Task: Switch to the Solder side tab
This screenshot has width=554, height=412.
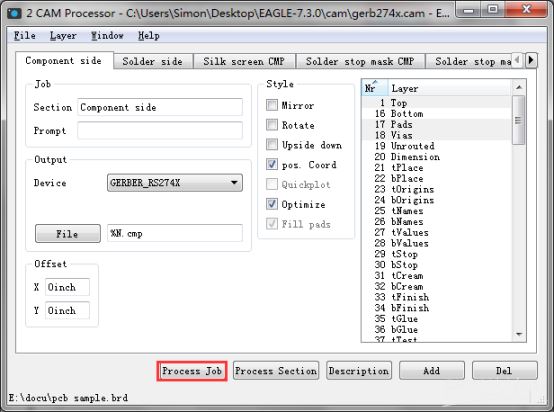Action: click(x=153, y=61)
